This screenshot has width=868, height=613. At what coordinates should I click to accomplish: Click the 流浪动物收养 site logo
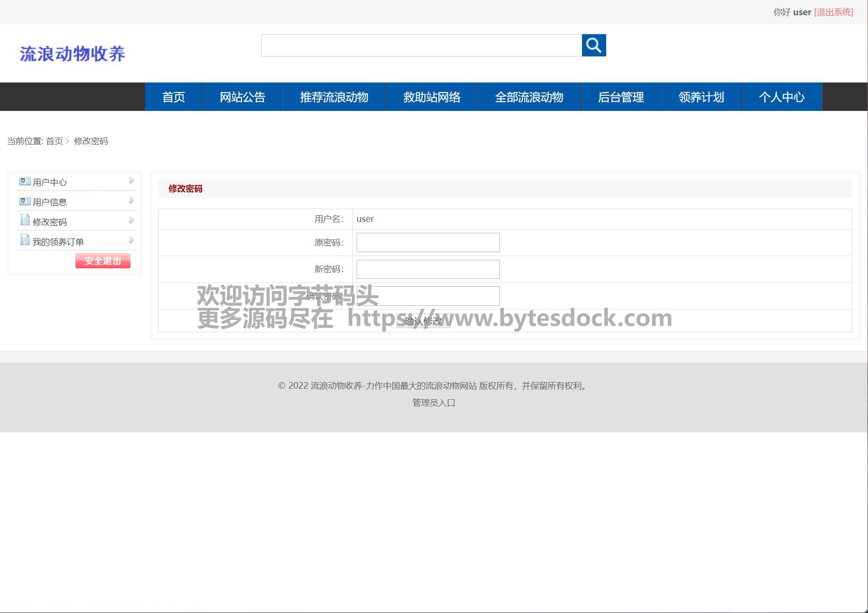pyautogui.click(x=72, y=54)
